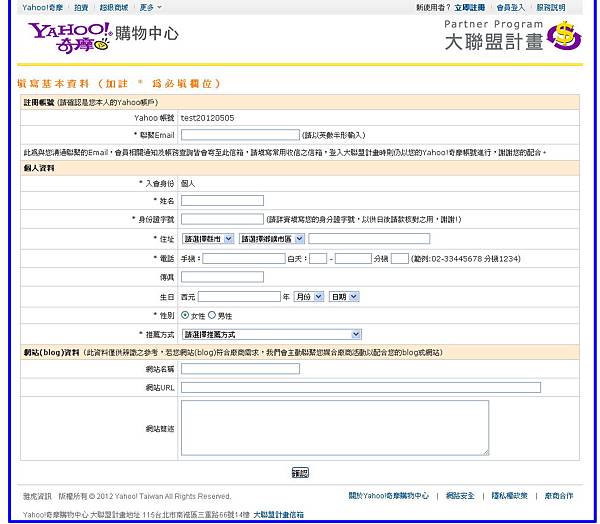
Task: Open the 網站安全 footer link
Action: tap(460, 496)
